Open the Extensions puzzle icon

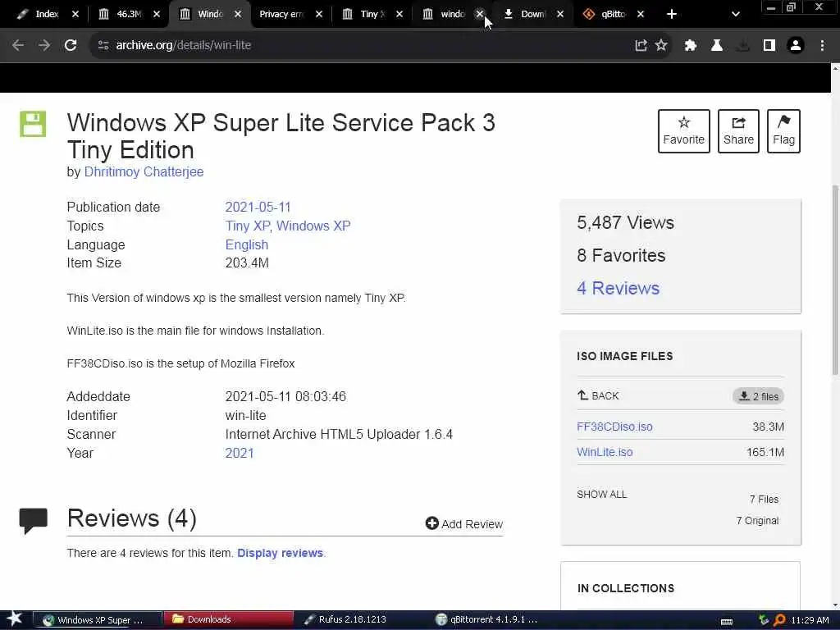click(x=691, y=46)
